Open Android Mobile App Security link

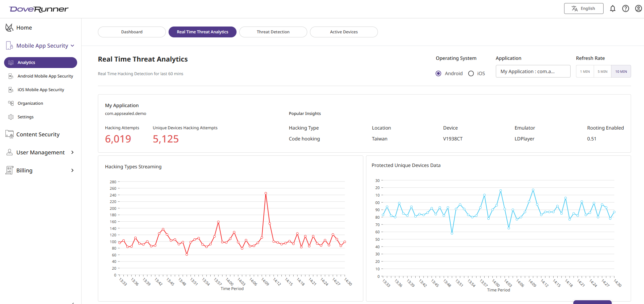coord(45,76)
